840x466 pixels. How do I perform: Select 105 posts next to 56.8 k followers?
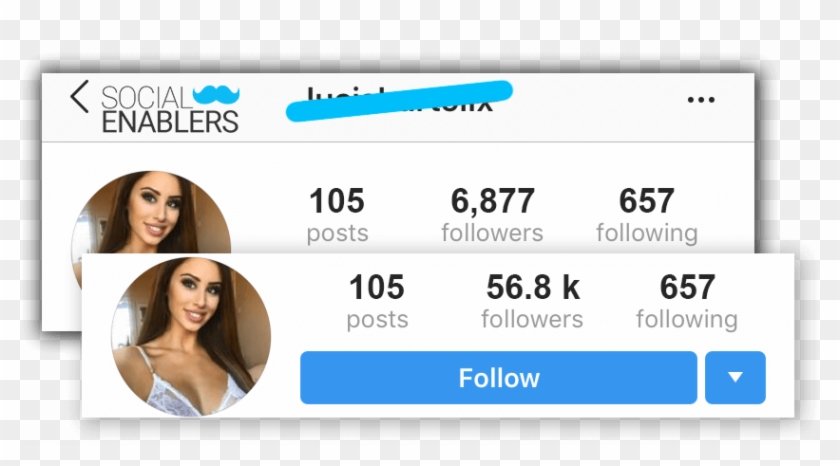tap(377, 300)
